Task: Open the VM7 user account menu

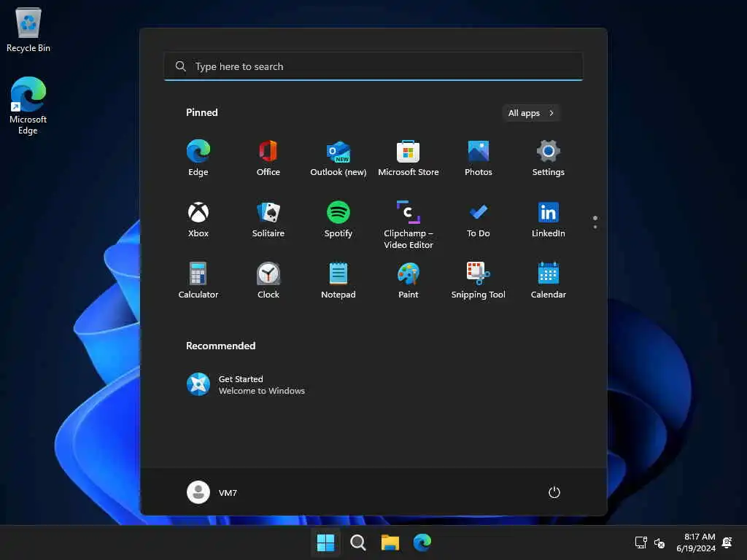Action: [x=212, y=492]
